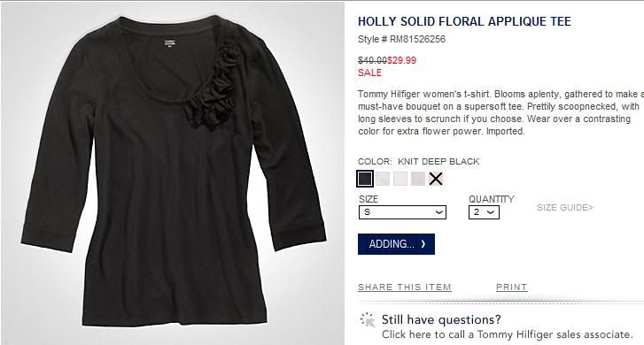Open the Quantity dropdown showing 2
Image resolution: width=644 pixels, height=345 pixels.
(484, 212)
